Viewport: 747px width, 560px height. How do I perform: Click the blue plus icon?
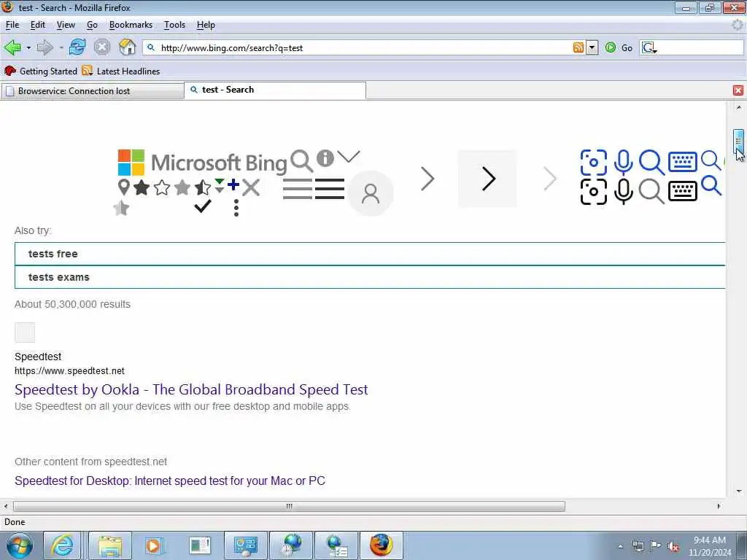point(233,184)
